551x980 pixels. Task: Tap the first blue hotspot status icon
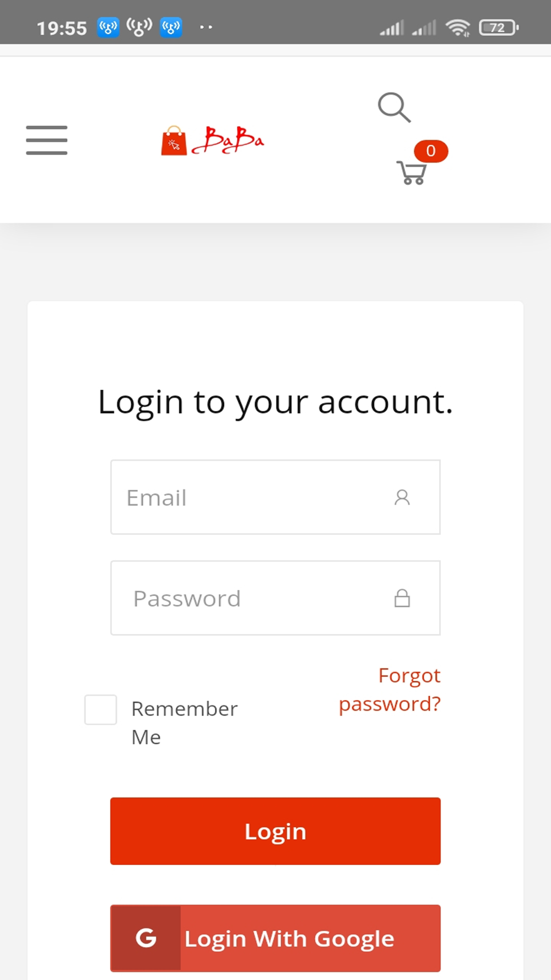coord(108,27)
